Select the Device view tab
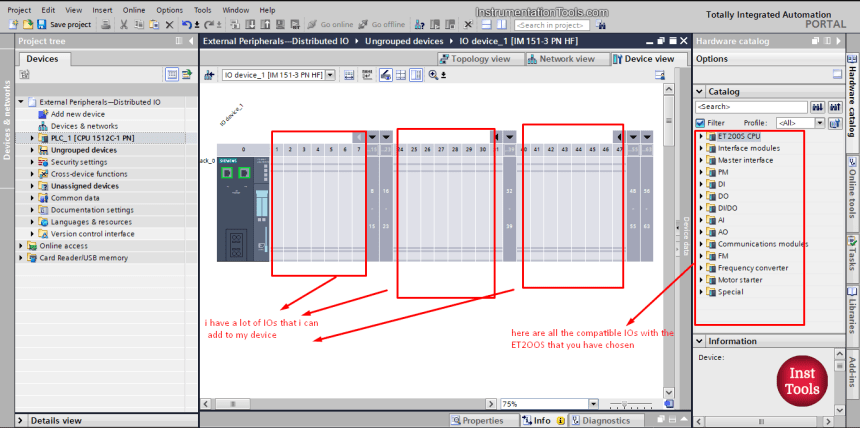 pyautogui.click(x=649, y=59)
